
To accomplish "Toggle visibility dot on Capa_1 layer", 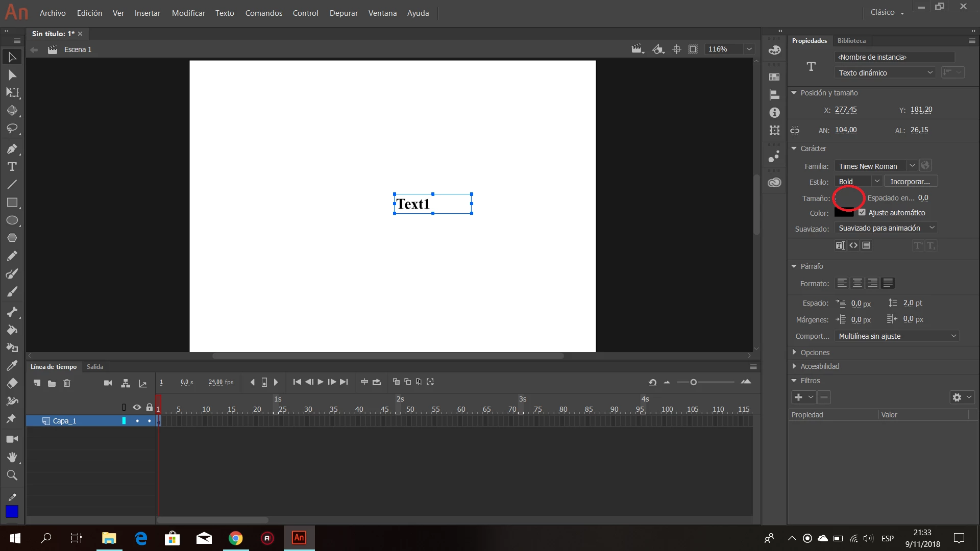I will 137,421.
